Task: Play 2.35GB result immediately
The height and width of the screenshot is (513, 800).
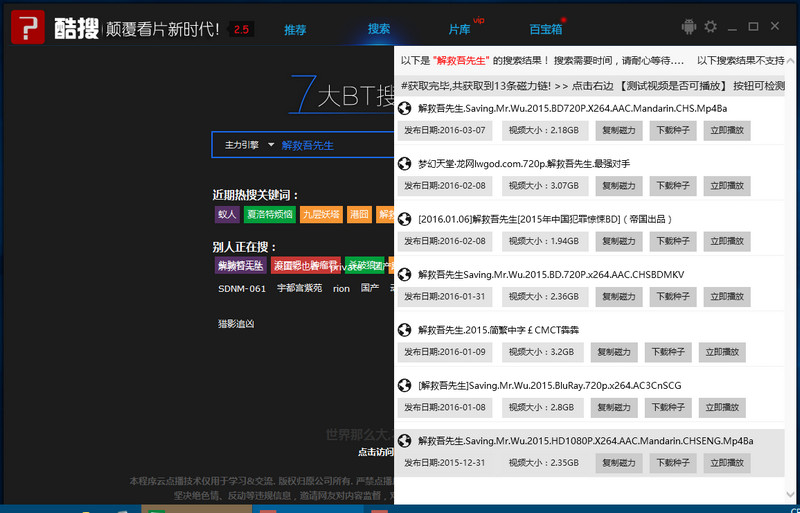Action: tap(727, 463)
